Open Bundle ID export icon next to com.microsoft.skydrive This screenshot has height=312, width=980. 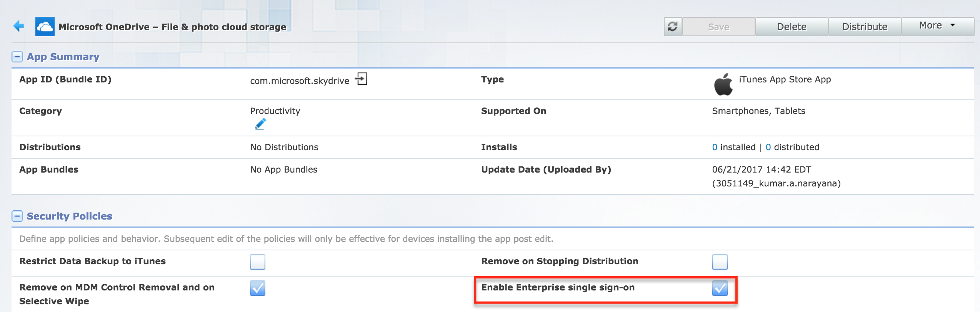click(361, 79)
